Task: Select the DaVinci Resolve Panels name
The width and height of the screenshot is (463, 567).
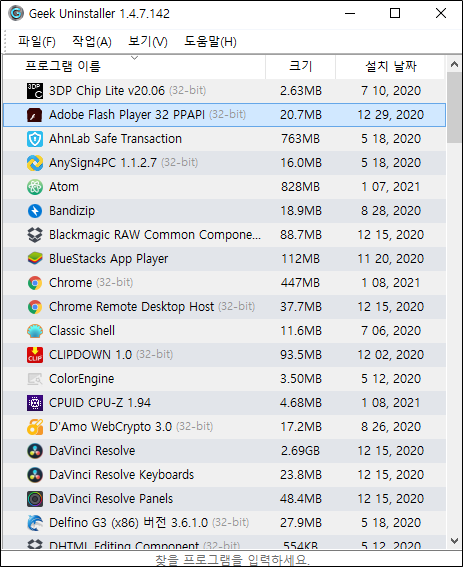Action: click(x=111, y=499)
